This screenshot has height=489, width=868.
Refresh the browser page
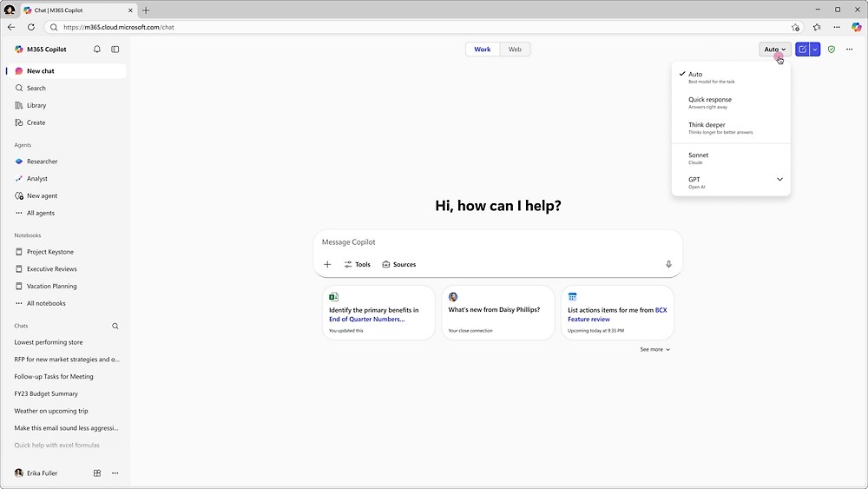pyautogui.click(x=31, y=27)
